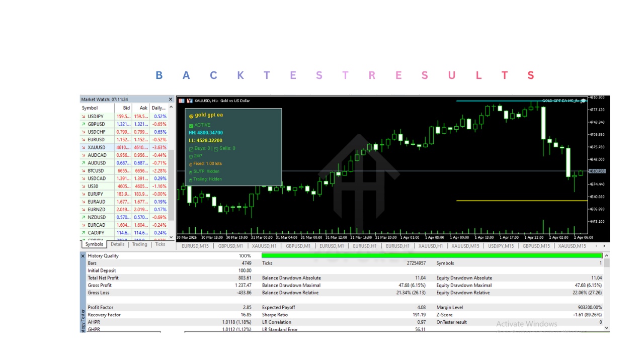Viewport: 644px width, 362px height.
Task: Open the Ticks tab in Market Watch
Action: click(160, 244)
